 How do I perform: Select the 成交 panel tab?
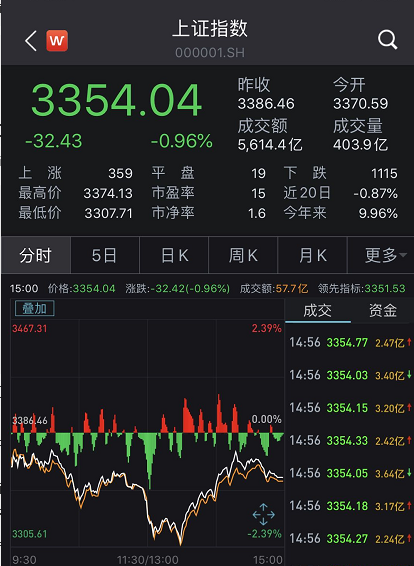pyautogui.click(x=317, y=310)
